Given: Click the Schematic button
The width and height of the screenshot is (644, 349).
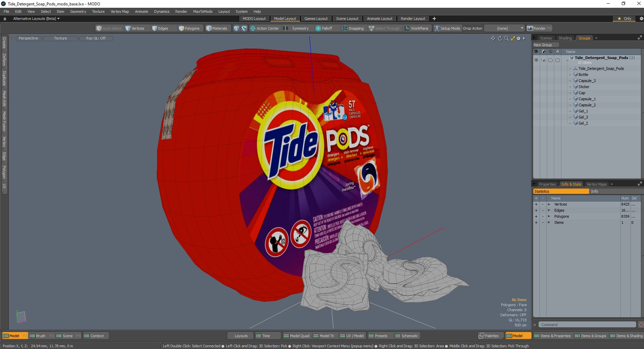Looking at the screenshot, I should pyautogui.click(x=407, y=336).
